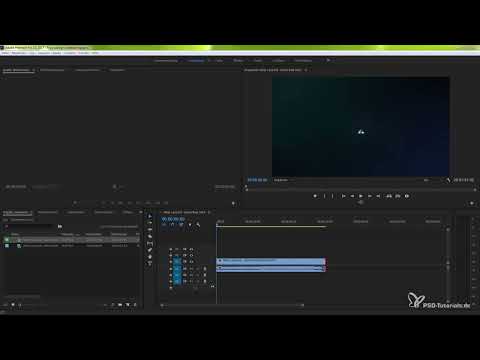
Task: Click the Extract button in Program monitor
Action: tap(398, 196)
